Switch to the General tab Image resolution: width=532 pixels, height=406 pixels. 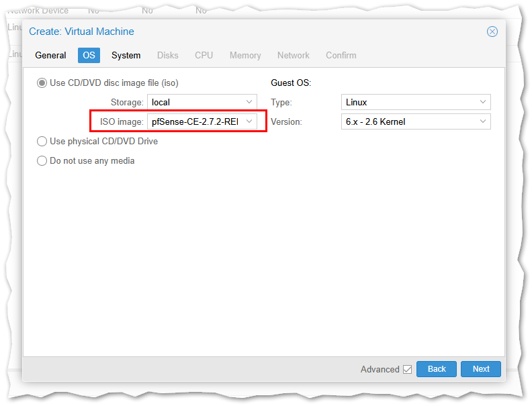(50, 55)
